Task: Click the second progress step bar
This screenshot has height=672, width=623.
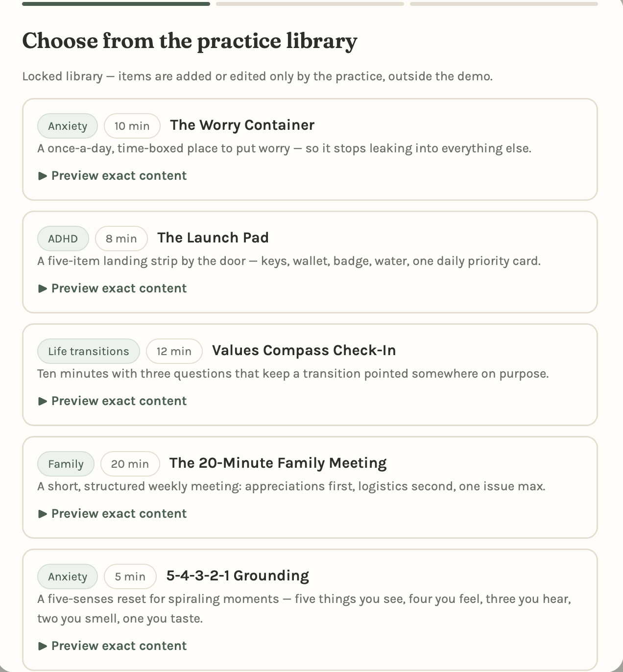Action: tap(310, 4)
